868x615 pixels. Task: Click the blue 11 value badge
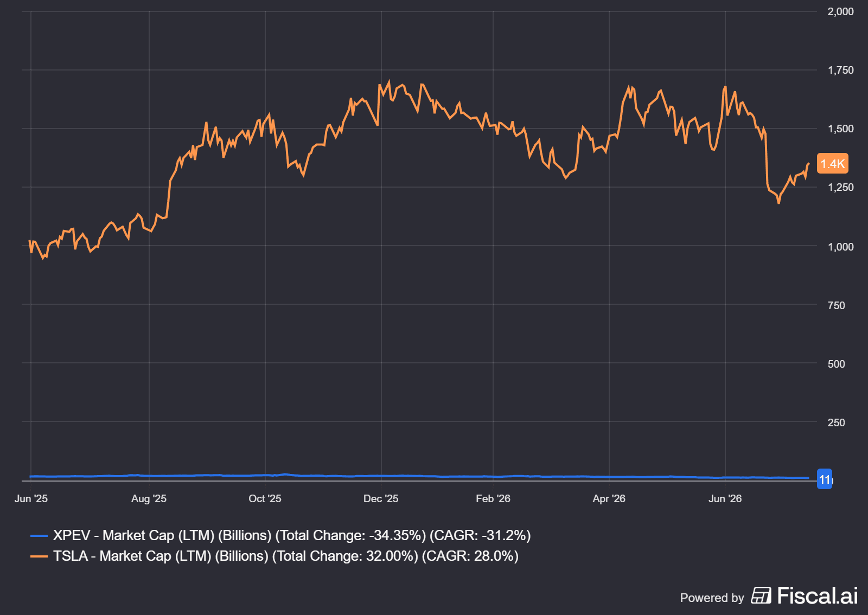pyautogui.click(x=825, y=479)
